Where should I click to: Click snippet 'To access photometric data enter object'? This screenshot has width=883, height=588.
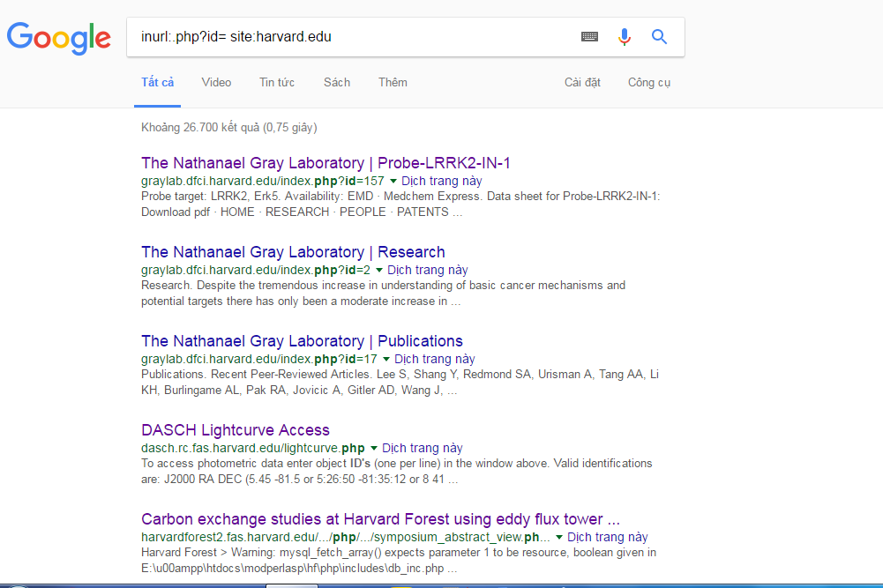pos(396,471)
